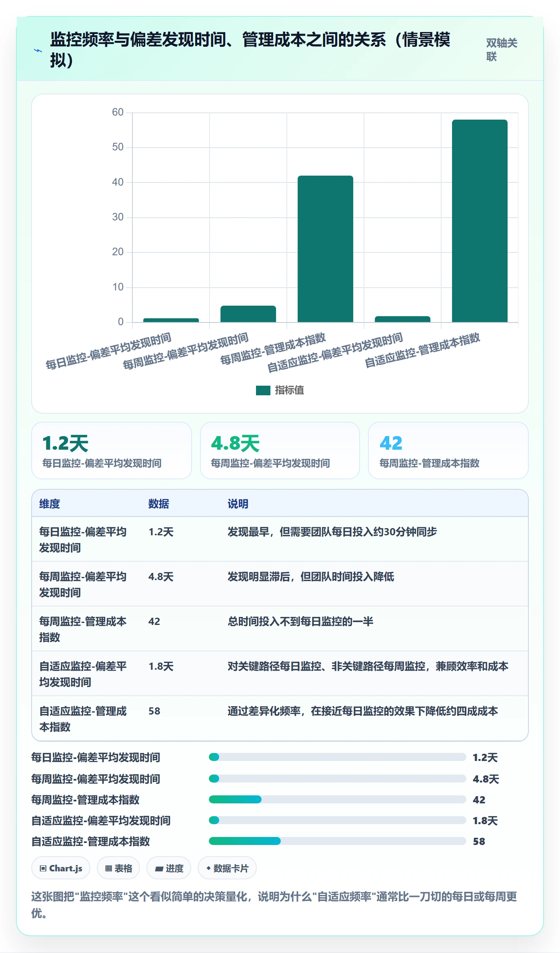560x953 pixels.
Task: Click the summary note about 自适应频率
Action: click(x=274, y=905)
